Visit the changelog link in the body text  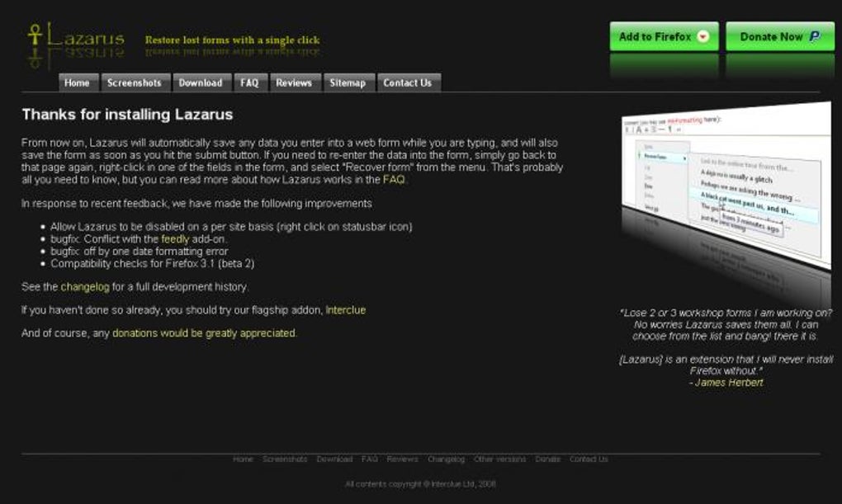coord(85,287)
